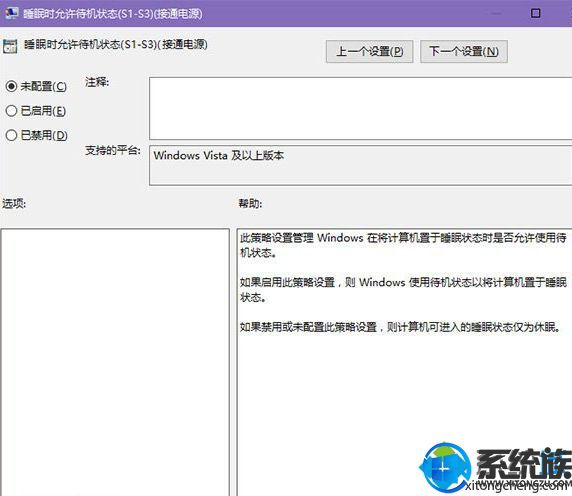Go to next setting with 下一个设置(N)
This screenshot has width=572, height=496.
click(464, 51)
